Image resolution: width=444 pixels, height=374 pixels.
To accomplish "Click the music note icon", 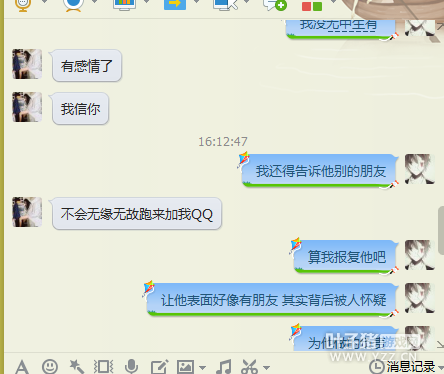I will coord(224,367).
